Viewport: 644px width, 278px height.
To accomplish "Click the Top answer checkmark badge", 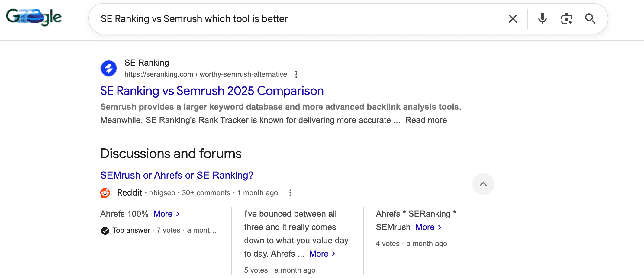I will (x=105, y=230).
